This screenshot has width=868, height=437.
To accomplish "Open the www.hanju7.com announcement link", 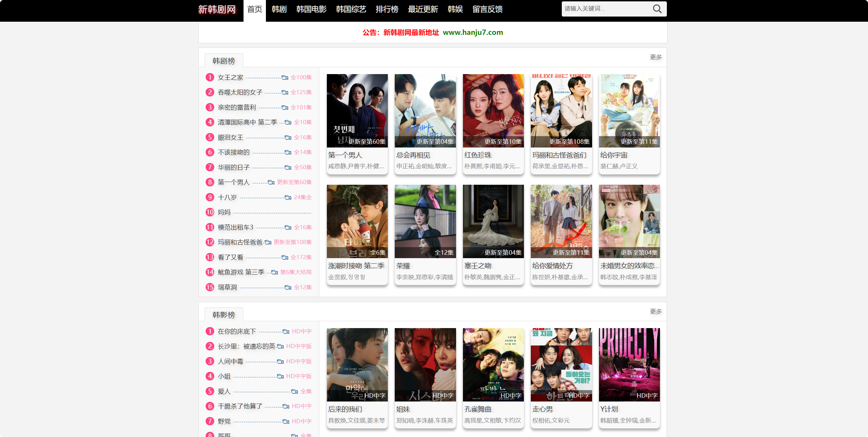I will 473,32.
